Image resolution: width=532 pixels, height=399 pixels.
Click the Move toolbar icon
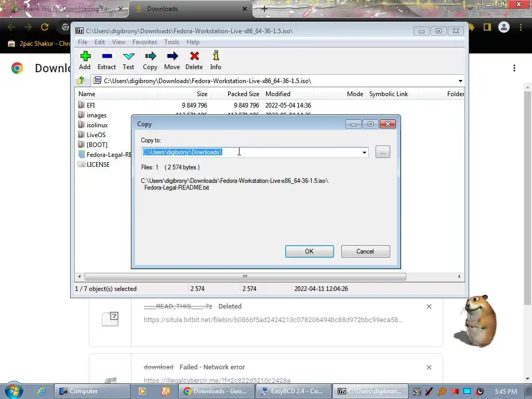[172, 60]
